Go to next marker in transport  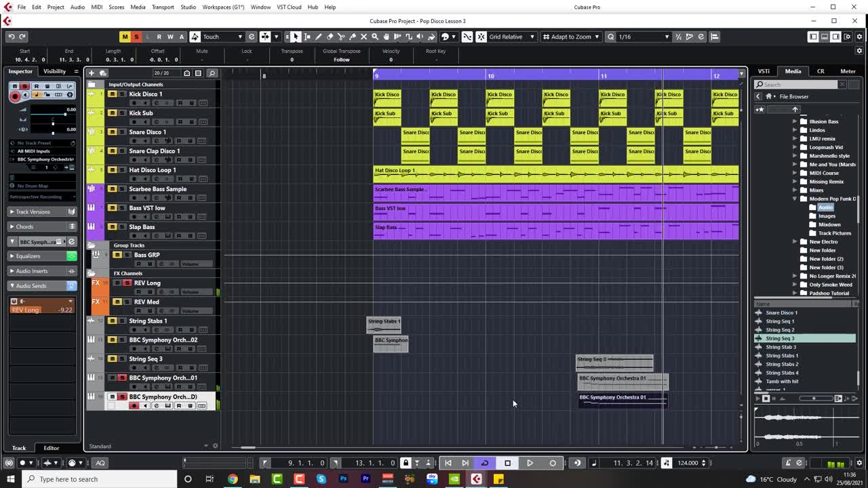tap(465, 463)
